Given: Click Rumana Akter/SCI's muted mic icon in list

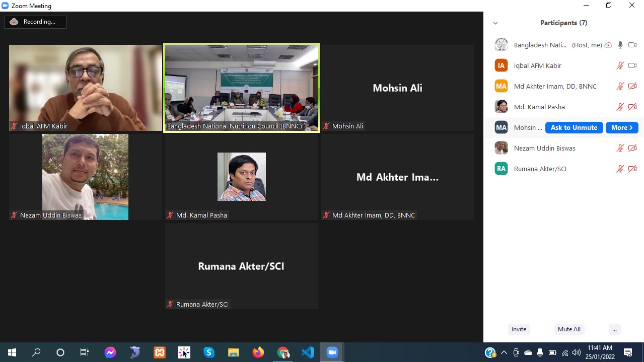Looking at the screenshot, I should [620, 169].
